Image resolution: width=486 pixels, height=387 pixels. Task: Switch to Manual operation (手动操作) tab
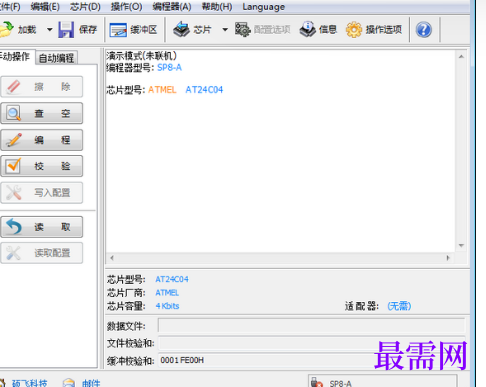pos(15,56)
